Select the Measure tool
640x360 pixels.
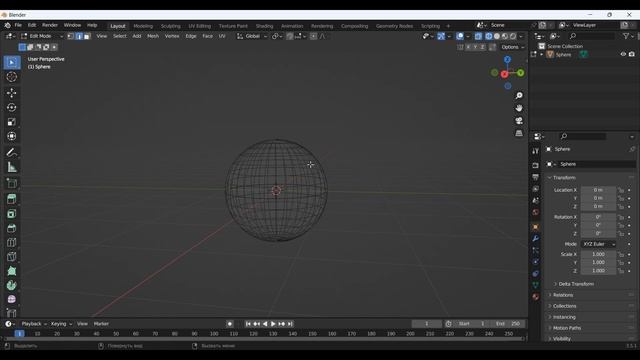(12, 167)
